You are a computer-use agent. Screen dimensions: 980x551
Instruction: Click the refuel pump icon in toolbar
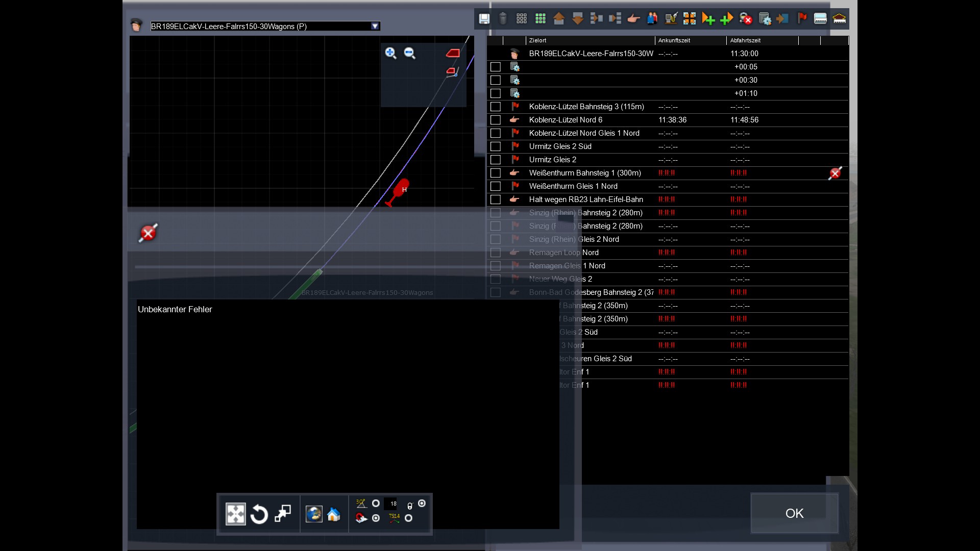pos(671,19)
